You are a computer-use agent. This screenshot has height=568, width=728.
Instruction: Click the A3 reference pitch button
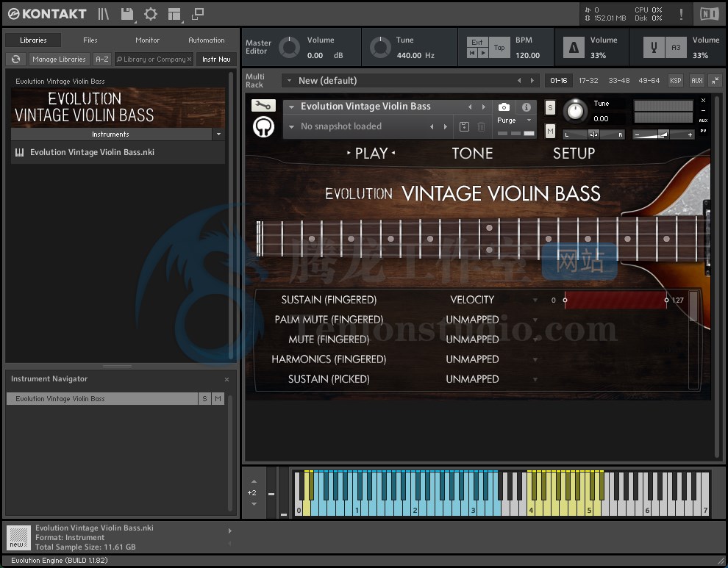[676, 47]
